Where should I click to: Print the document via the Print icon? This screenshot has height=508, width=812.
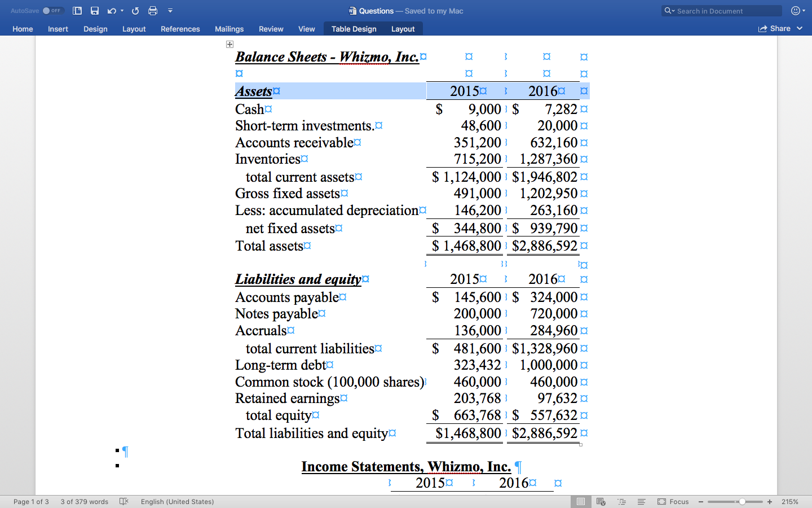coord(152,10)
